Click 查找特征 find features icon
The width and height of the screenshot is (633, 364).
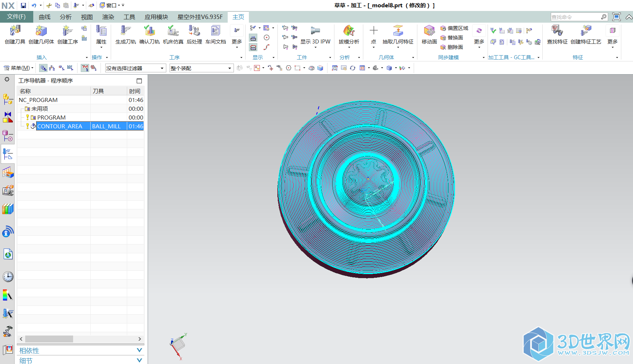click(557, 35)
